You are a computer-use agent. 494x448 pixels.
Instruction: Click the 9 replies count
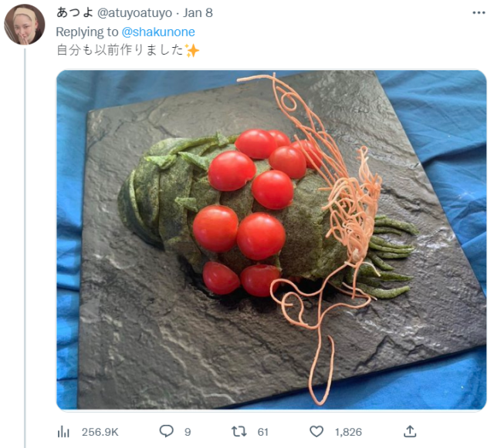[x=188, y=432]
